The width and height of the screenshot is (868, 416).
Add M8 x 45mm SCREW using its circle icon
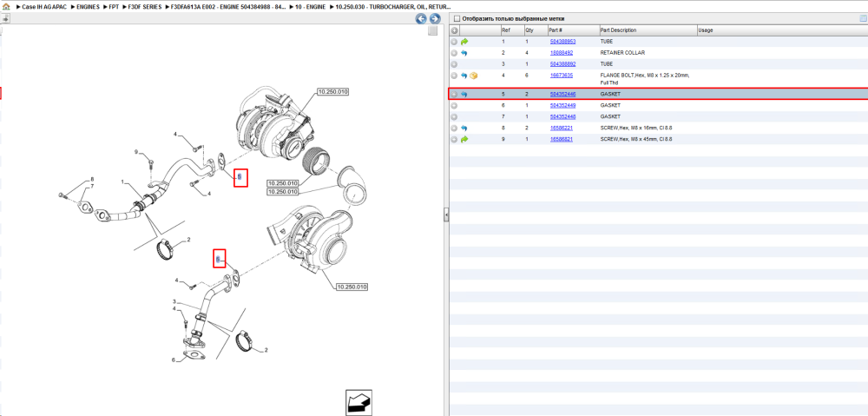[x=454, y=139]
